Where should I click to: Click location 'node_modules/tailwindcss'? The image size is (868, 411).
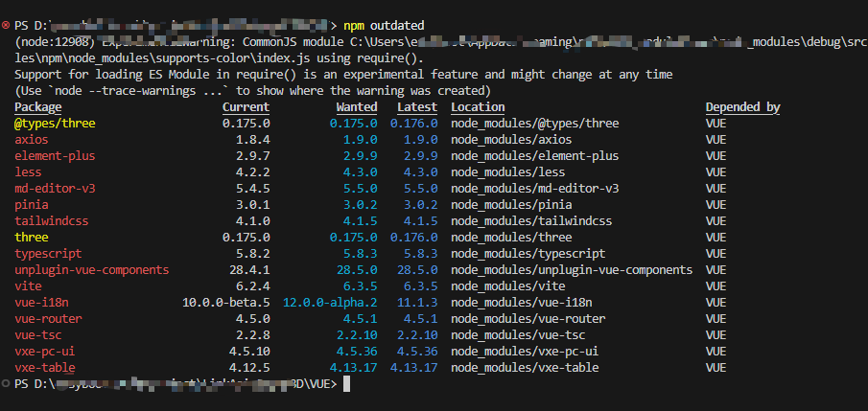point(531,221)
